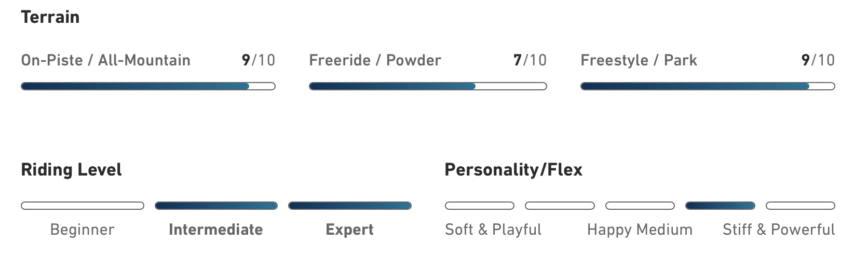Click the Happy Medium label
Viewport: 868px width, 269px height.
click(640, 230)
